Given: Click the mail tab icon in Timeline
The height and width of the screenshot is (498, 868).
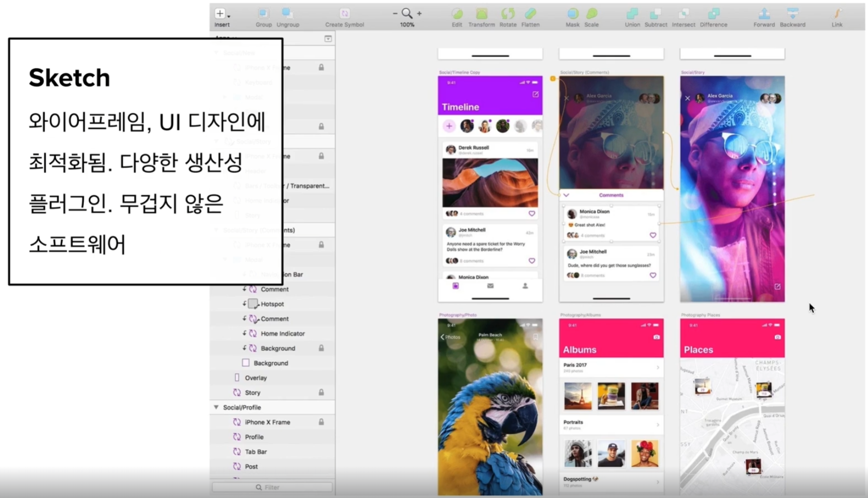Looking at the screenshot, I should pos(490,286).
